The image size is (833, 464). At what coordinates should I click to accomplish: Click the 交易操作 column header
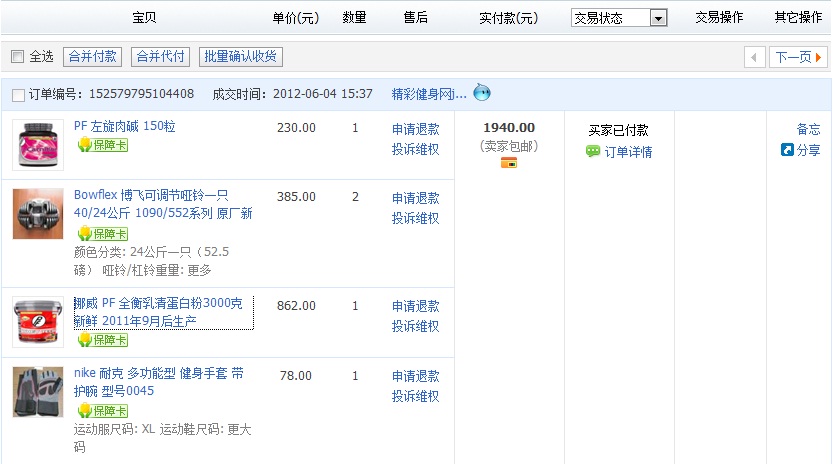[x=719, y=18]
